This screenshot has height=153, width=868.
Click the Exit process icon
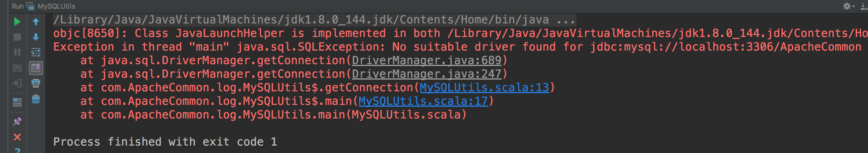coord(17,83)
